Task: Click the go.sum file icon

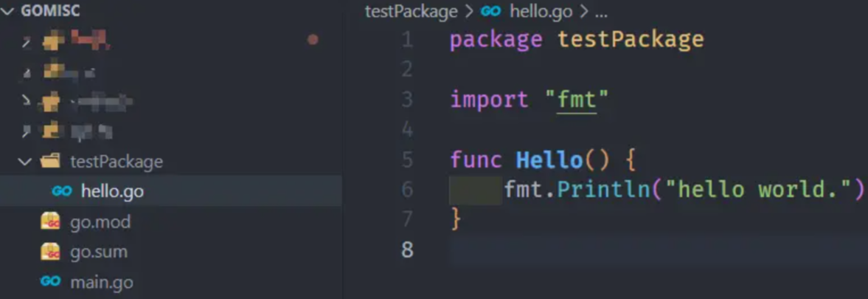Action: point(51,251)
